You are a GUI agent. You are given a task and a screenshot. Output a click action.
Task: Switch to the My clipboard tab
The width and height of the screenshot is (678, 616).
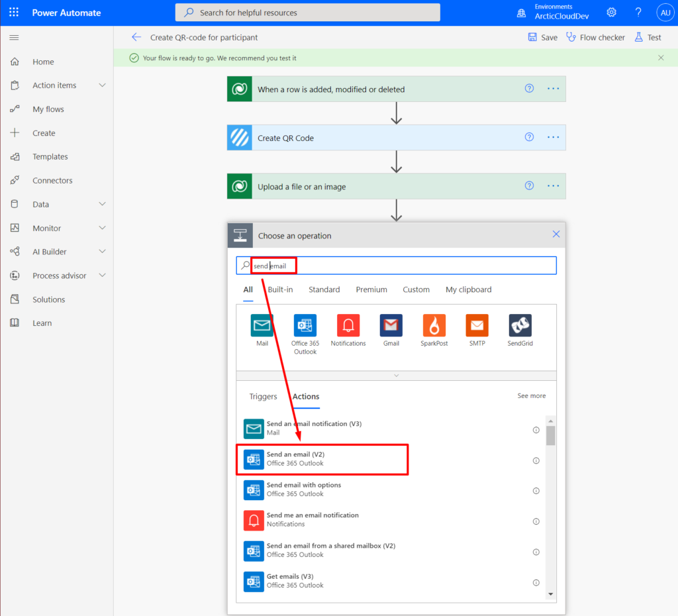coord(468,290)
